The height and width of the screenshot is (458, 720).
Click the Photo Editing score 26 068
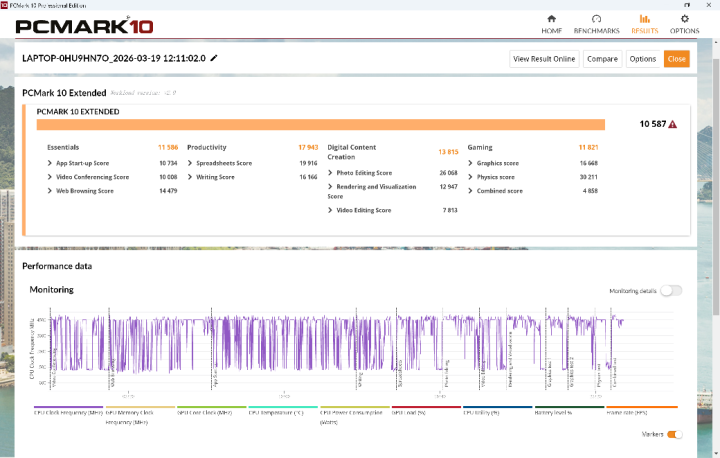click(x=448, y=173)
